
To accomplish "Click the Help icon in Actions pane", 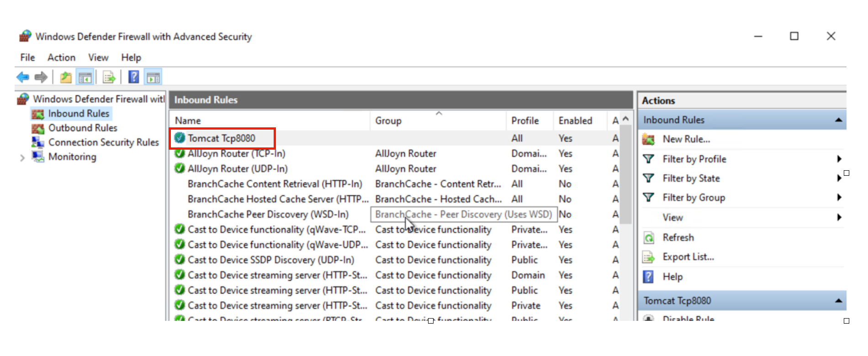I will (648, 277).
